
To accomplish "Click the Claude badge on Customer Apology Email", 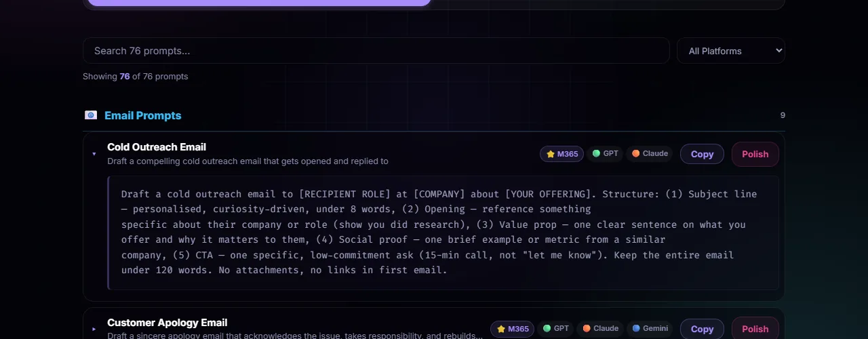I will pos(600,329).
